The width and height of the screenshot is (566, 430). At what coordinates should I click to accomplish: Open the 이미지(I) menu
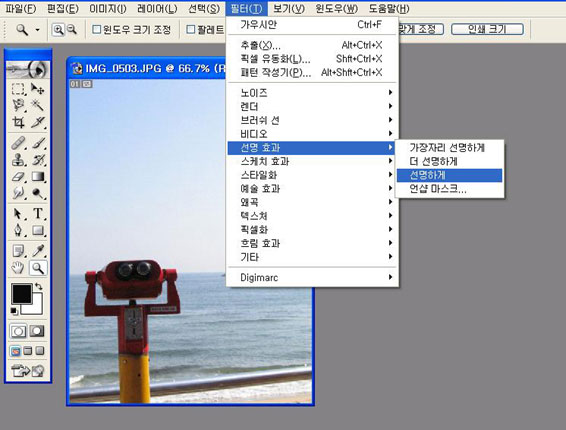(108, 9)
